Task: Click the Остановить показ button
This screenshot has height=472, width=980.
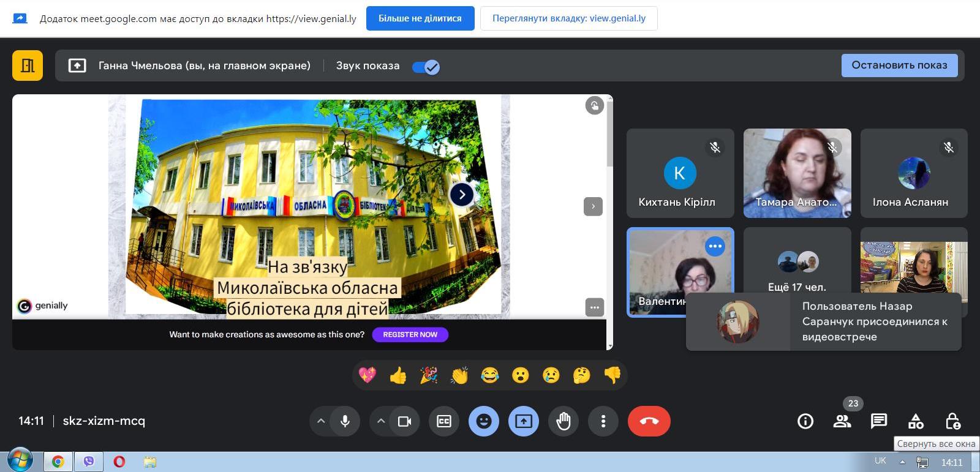Action: click(899, 65)
